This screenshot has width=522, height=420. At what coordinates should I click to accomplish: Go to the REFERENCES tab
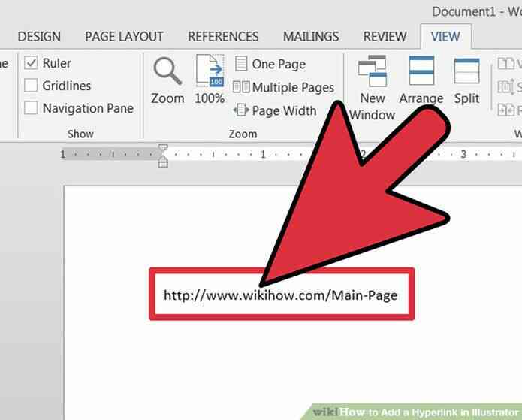tap(223, 36)
